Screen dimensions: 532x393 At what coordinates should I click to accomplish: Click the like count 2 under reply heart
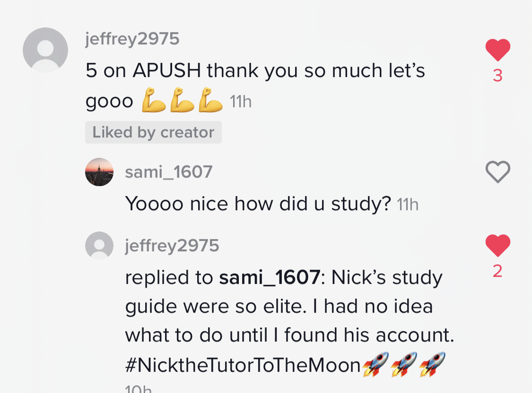498,271
